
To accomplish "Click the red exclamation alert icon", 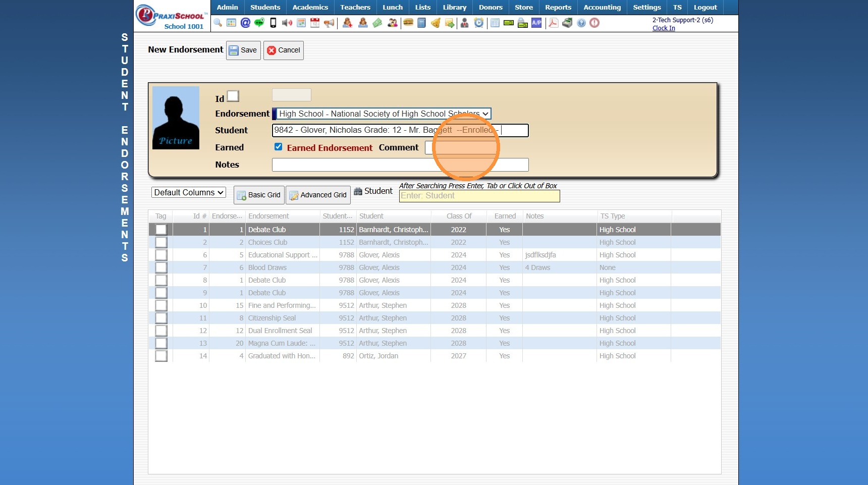I will coord(594,23).
